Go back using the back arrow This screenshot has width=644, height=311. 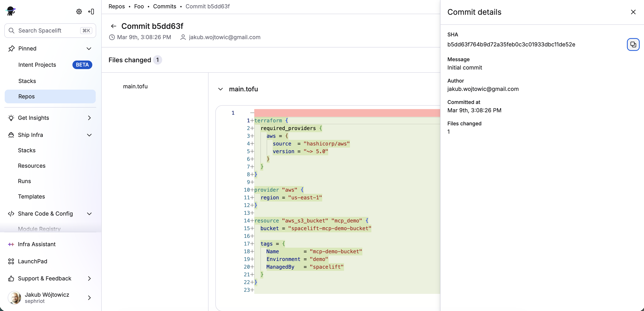113,26
